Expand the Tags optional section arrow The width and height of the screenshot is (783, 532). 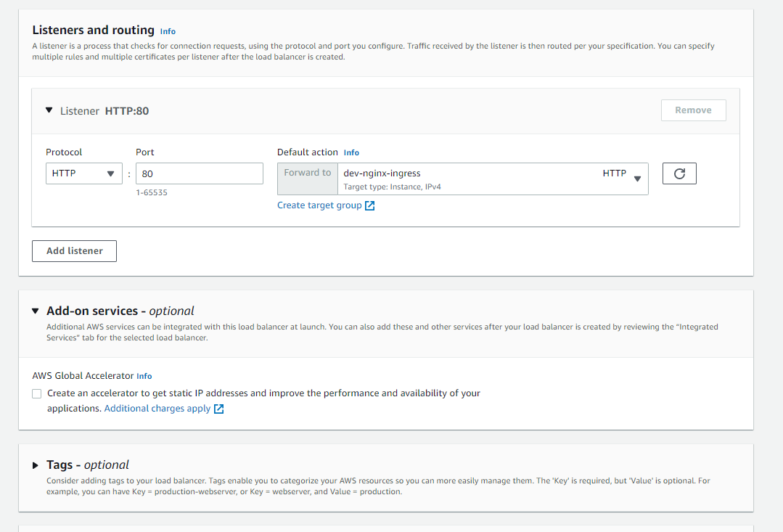coord(36,465)
